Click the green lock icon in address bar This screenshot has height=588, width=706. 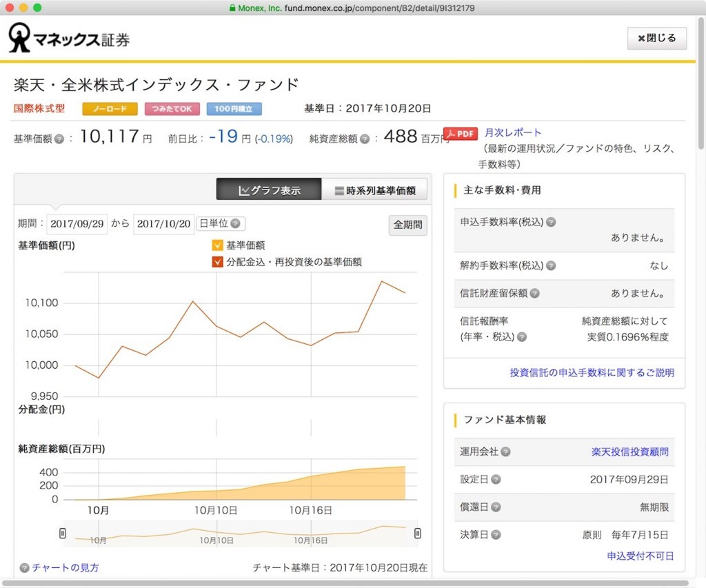(x=232, y=8)
